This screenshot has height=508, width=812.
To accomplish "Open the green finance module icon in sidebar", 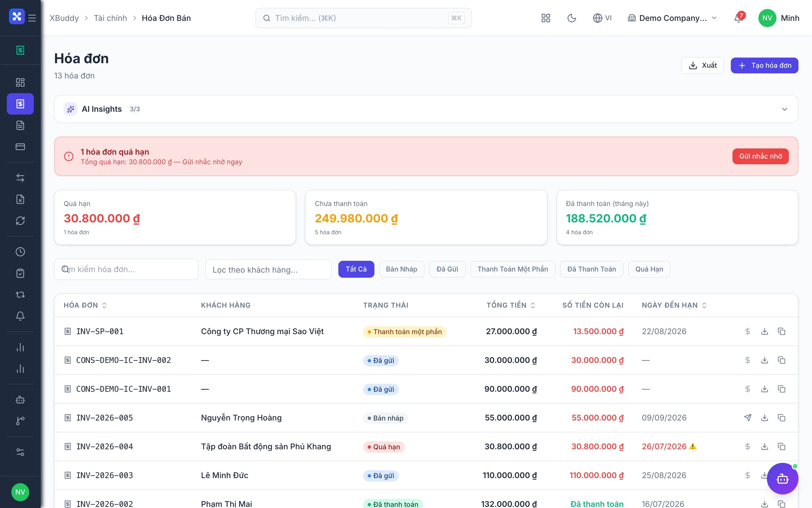I will pos(20,51).
